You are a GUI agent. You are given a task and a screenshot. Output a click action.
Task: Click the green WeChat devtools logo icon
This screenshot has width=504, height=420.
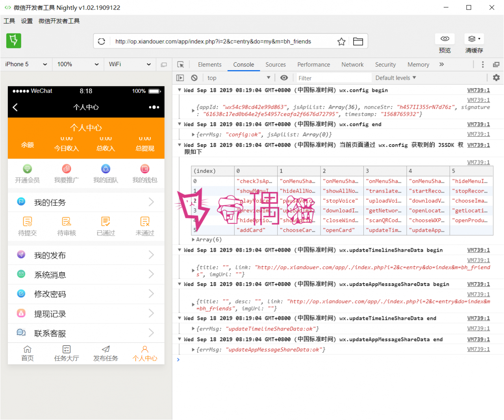click(14, 41)
